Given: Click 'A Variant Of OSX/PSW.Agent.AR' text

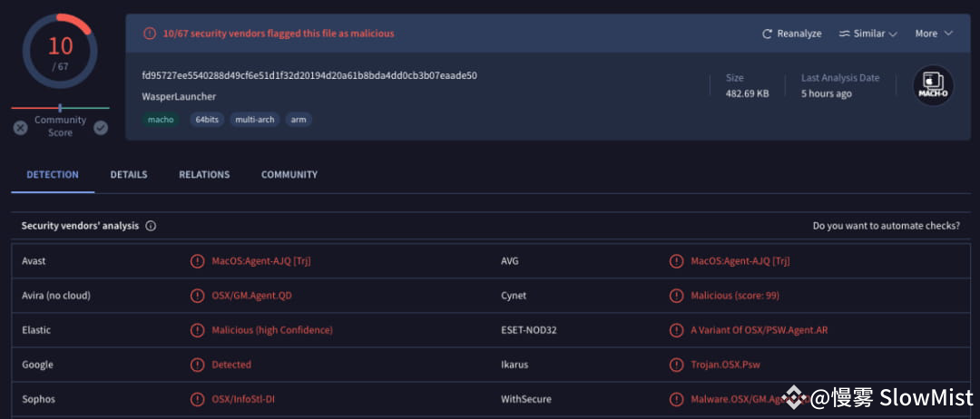Looking at the screenshot, I should tap(759, 330).
